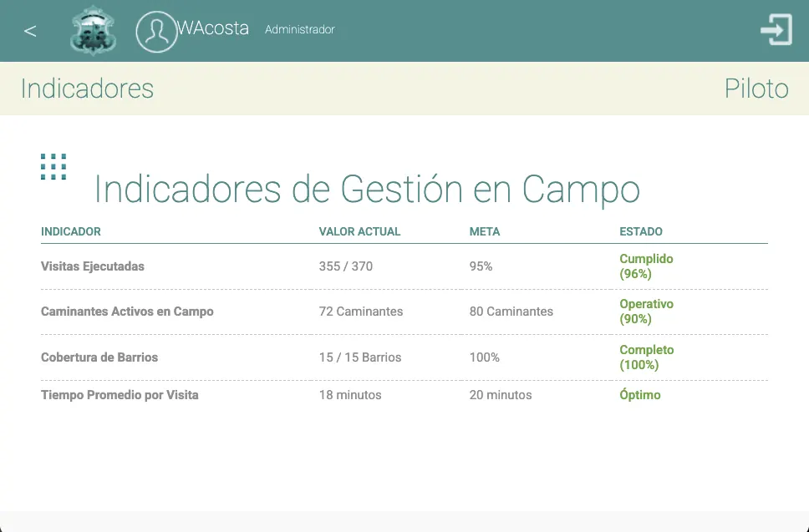The image size is (809, 532).
Task: Click the 20 minutos goal cell
Action: click(x=501, y=395)
